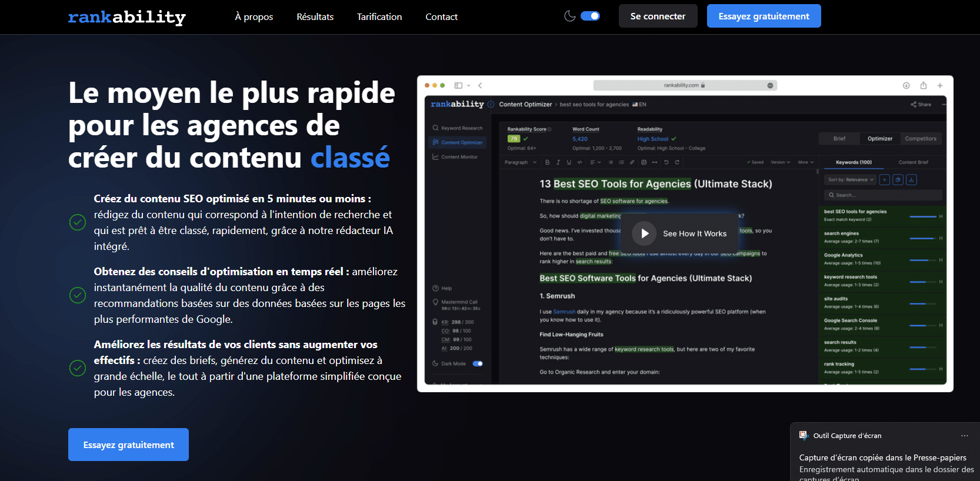Open the Sort by: Relevance dropdown
Image resolution: width=980 pixels, height=481 pixels.
tap(851, 180)
